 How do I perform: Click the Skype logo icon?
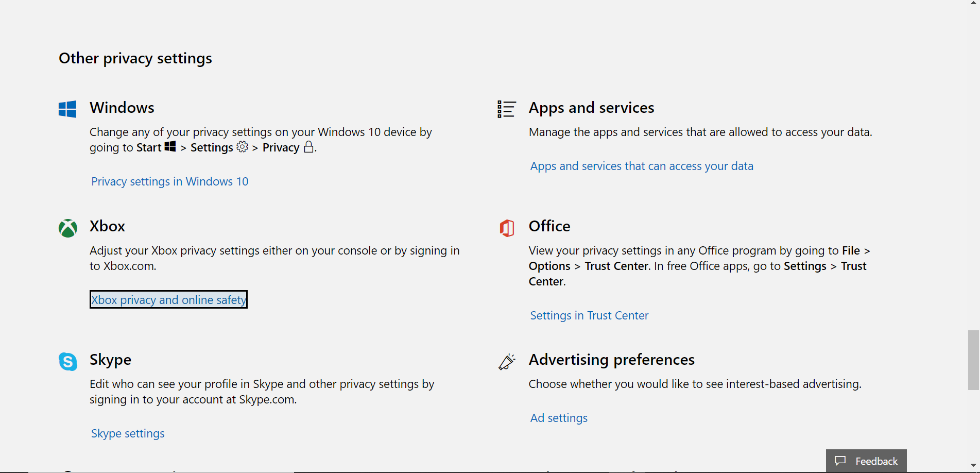pyautogui.click(x=67, y=361)
